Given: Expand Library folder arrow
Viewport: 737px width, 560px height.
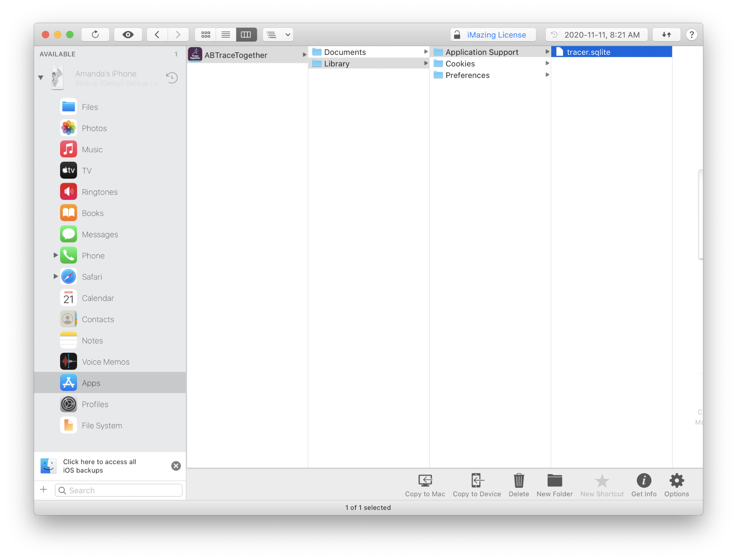Looking at the screenshot, I should [426, 63].
